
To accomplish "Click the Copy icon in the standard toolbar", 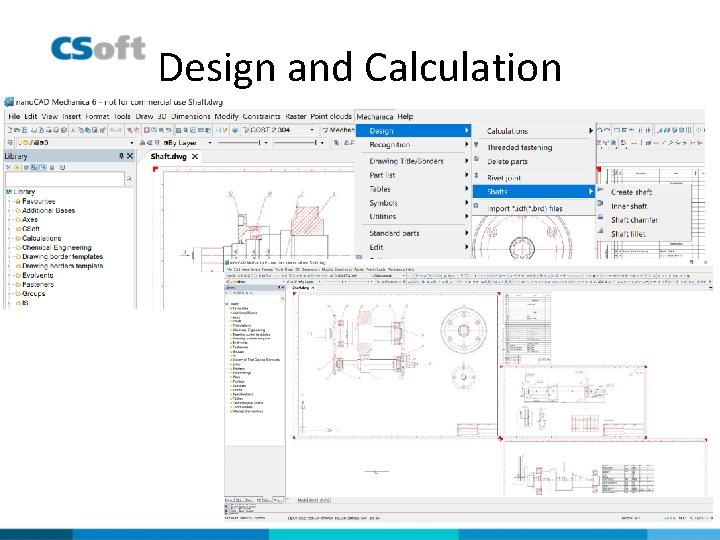I will [x=81, y=130].
